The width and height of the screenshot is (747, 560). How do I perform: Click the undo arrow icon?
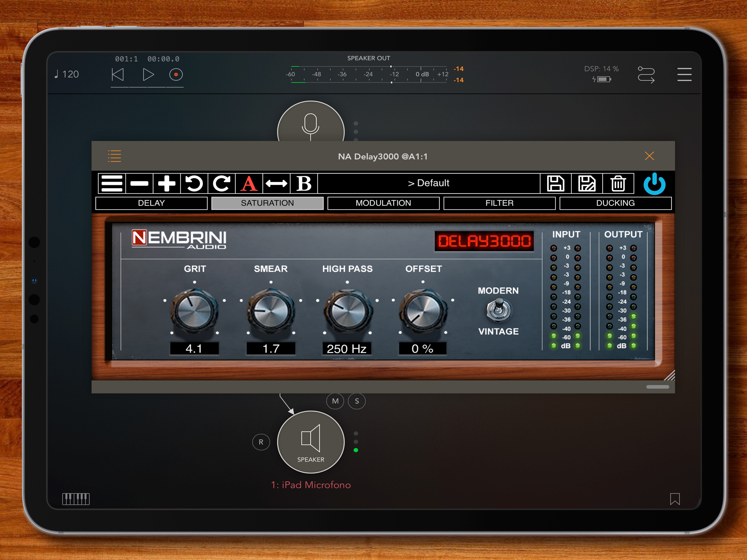(194, 183)
